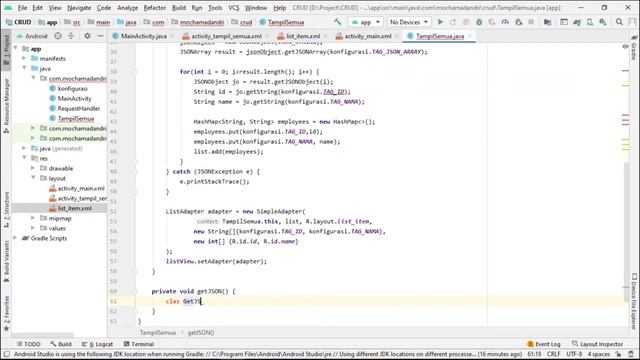This screenshot has height=360, width=640.
Task: Open the Event Log
Action: 543,344
